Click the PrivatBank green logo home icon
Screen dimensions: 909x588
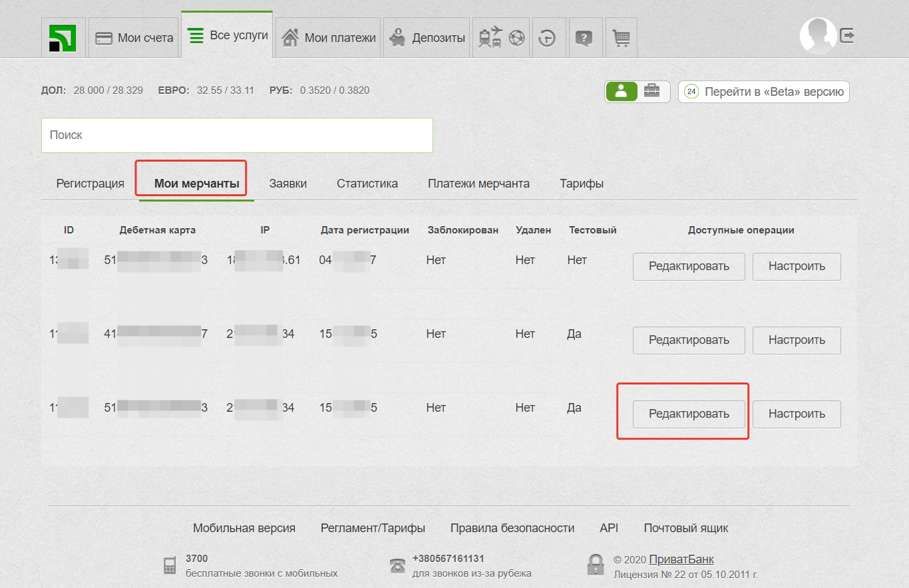point(63,38)
